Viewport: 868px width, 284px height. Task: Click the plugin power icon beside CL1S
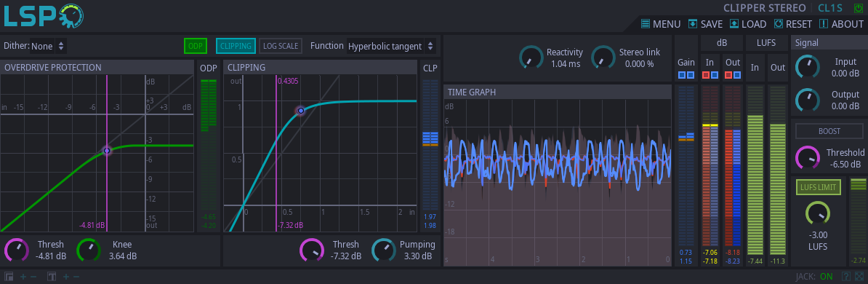(x=858, y=8)
